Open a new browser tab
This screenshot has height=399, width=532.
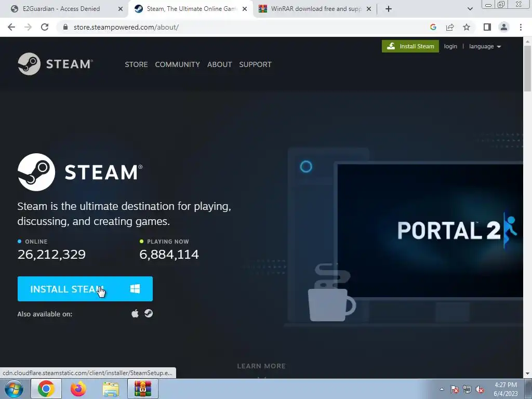[389, 9]
